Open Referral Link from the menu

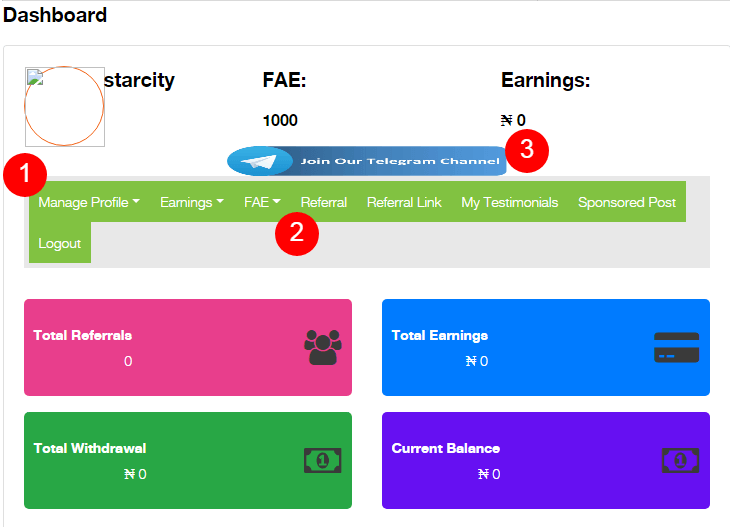click(x=404, y=202)
